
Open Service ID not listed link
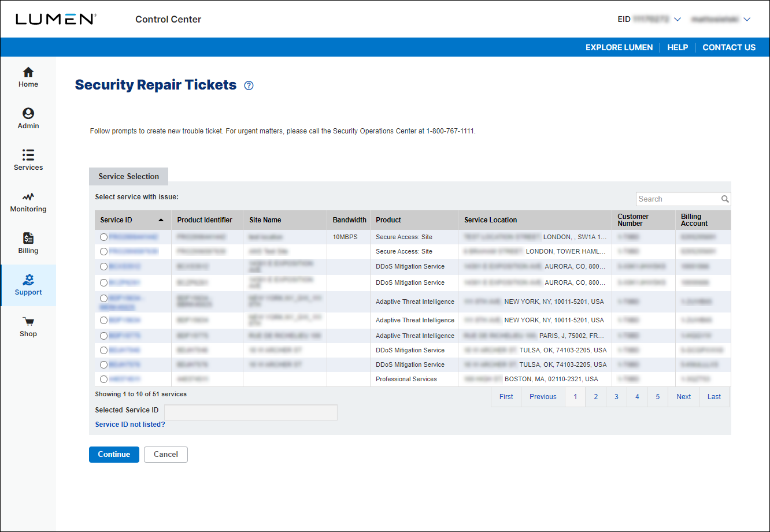click(130, 425)
